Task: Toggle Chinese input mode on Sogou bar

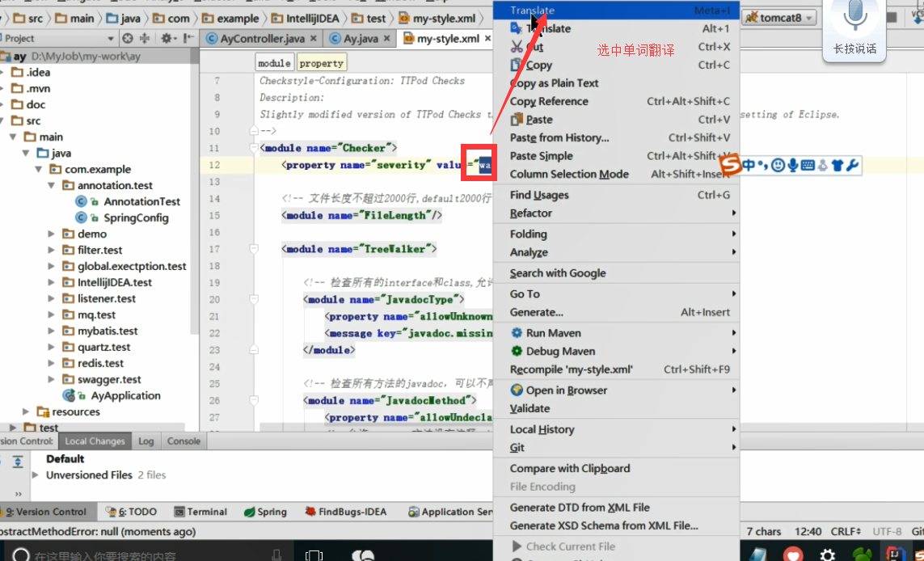Action: 749,166
